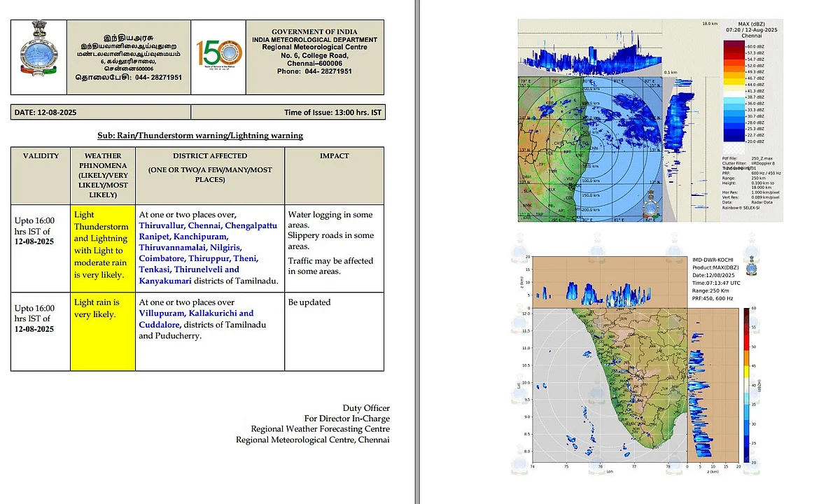Click 'No. 6, College Road,' address line
Screen dimensions: 840x504
pyautogui.click(x=314, y=55)
